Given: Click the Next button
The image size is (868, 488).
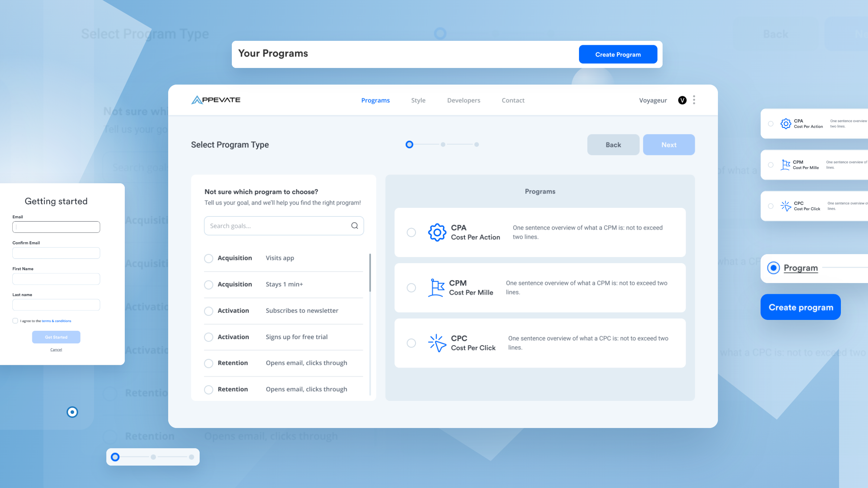Looking at the screenshot, I should [x=669, y=145].
